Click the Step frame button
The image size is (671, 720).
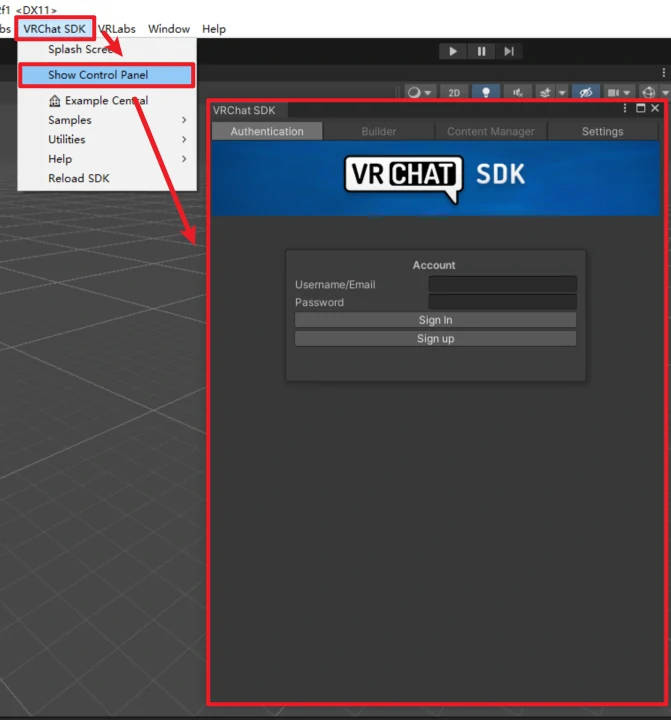509,51
